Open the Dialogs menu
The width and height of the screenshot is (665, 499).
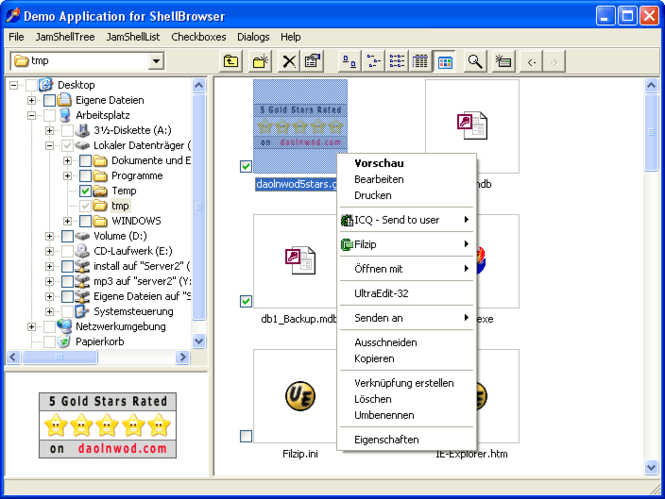253,37
